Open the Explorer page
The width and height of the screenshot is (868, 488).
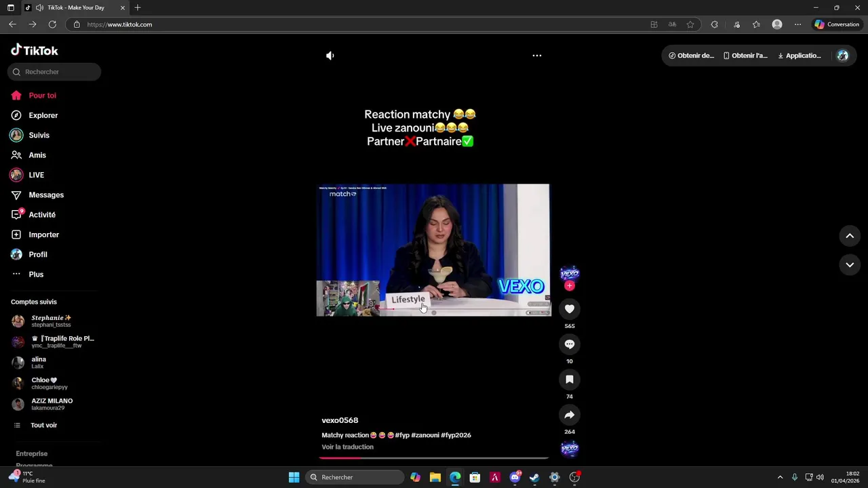point(43,115)
